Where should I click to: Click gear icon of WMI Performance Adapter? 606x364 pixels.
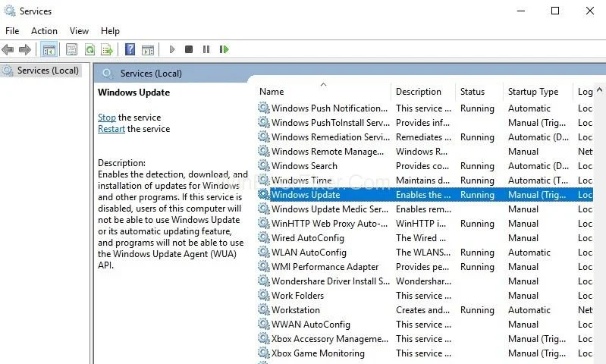(x=264, y=267)
